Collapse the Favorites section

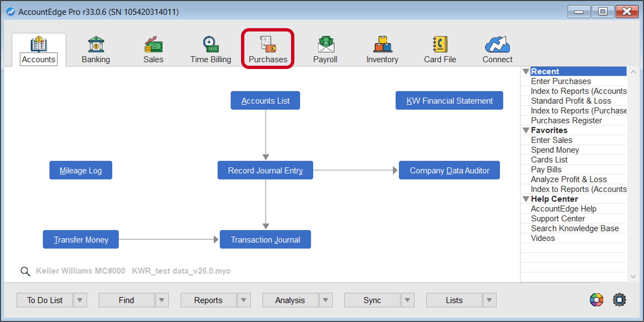(x=526, y=130)
